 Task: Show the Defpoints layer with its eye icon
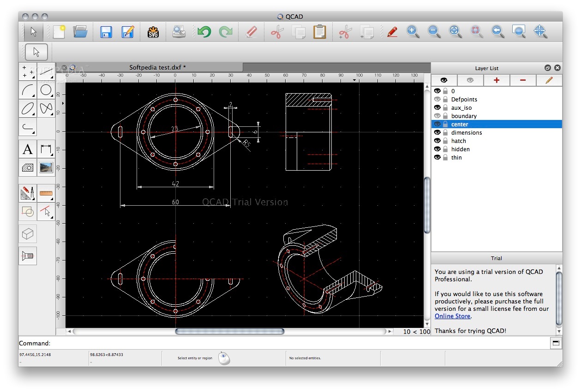(437, 99)
